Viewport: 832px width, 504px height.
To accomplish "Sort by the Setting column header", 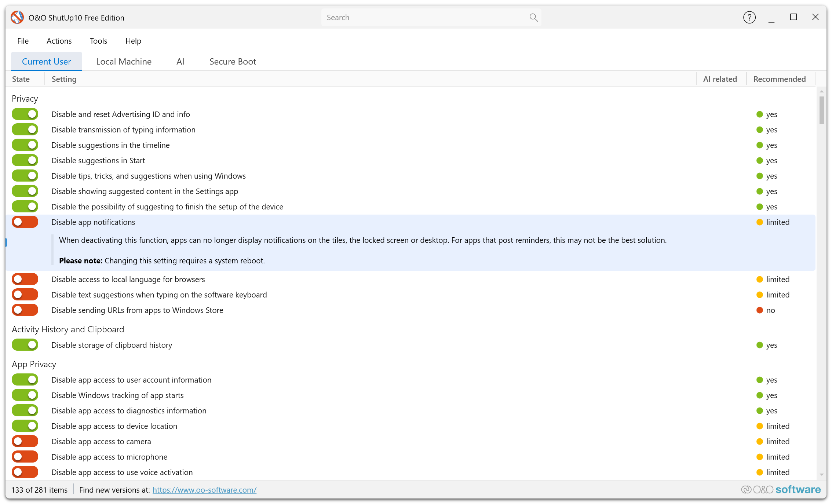I will pyautogui.click(x=370, y=79).
